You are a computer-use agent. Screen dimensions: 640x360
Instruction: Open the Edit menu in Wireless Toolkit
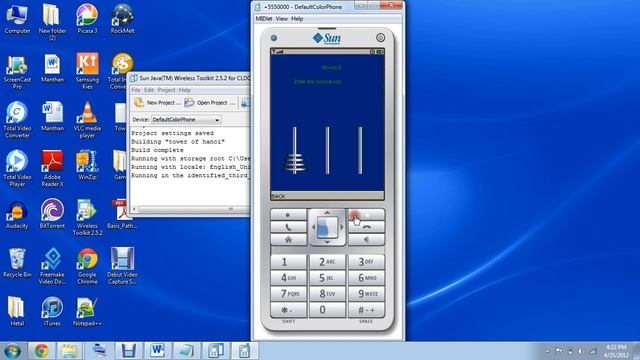149,90
